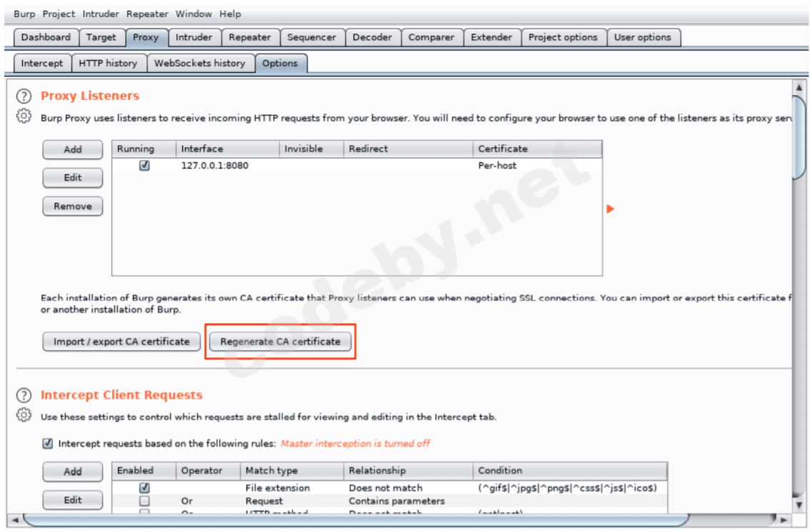Switch to the Repeater main tab
Screen dimensions: 810x532
250,37
